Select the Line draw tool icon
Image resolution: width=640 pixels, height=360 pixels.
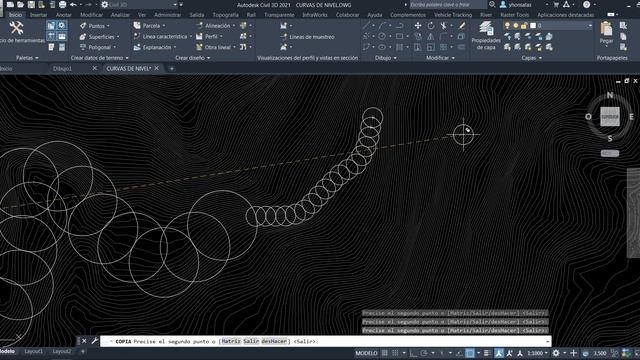click(366, 26)
